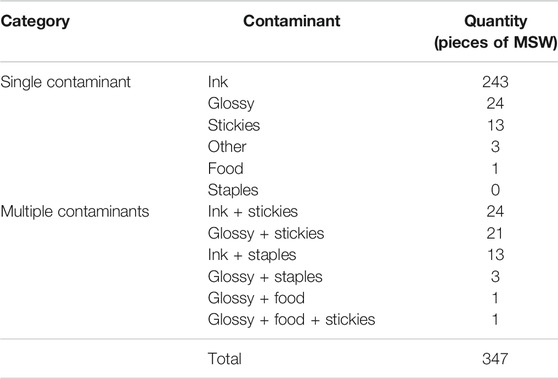Select the Ink + stickies cell
Image resolution: width=558 pixels, height=379 pixels.
click(253, 211)
